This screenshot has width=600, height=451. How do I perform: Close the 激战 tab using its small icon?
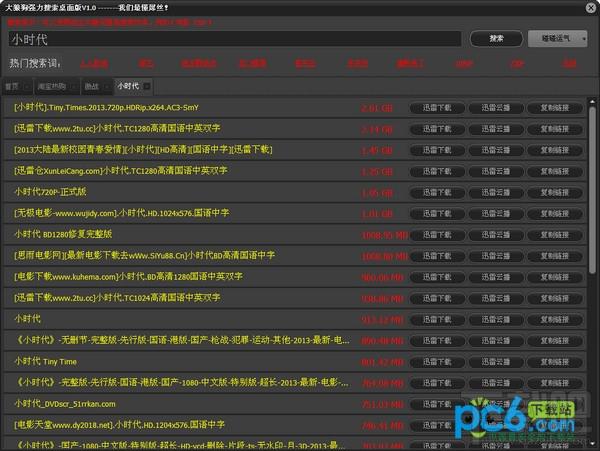pyautogui.click(x=106, y=87)
